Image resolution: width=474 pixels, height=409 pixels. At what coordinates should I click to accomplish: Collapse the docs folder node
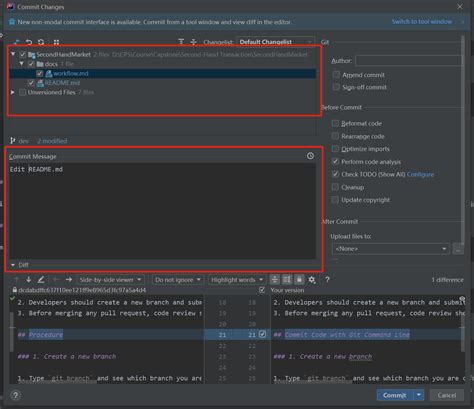click(22, 63)
